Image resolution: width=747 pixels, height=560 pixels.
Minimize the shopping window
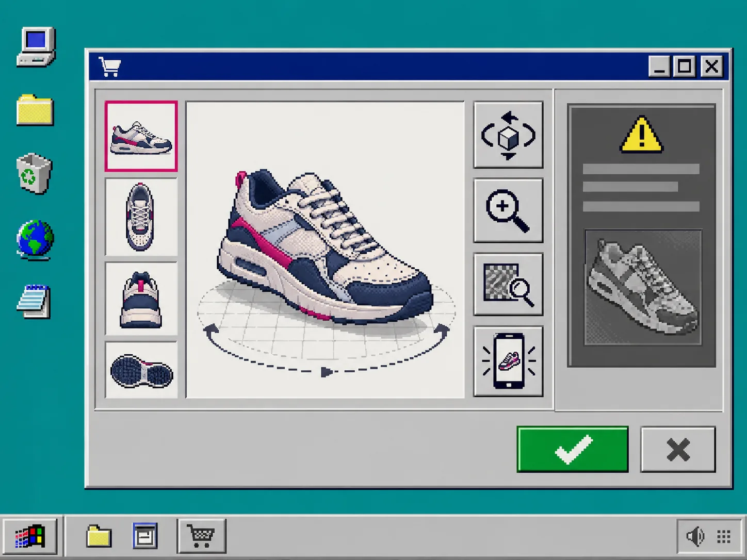coord(659,67)
